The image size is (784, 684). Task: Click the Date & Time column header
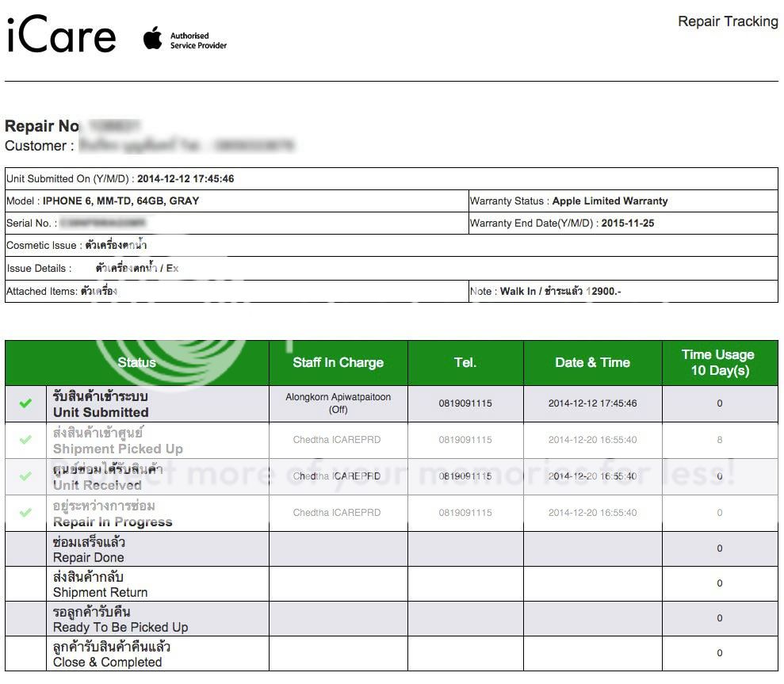(x=592, y=362)
